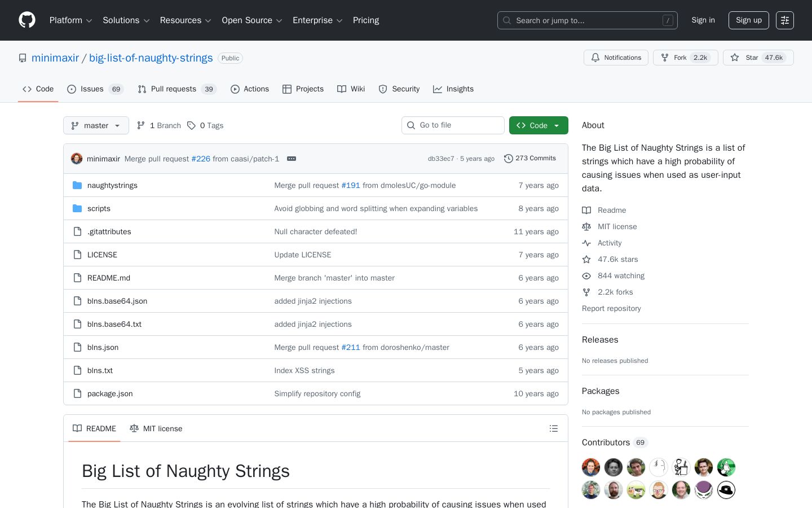Click minimaxir avatar in commit row

pos(77,159)
